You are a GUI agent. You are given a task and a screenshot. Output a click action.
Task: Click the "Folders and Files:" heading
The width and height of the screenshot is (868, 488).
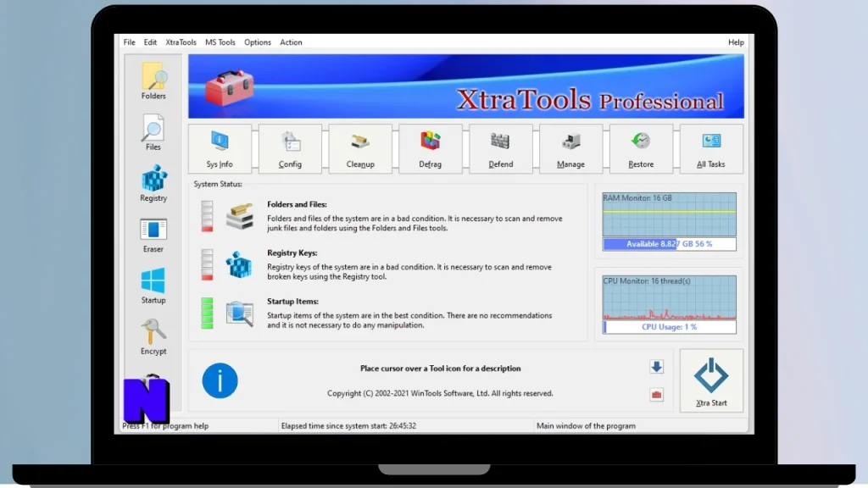point(297,204)
